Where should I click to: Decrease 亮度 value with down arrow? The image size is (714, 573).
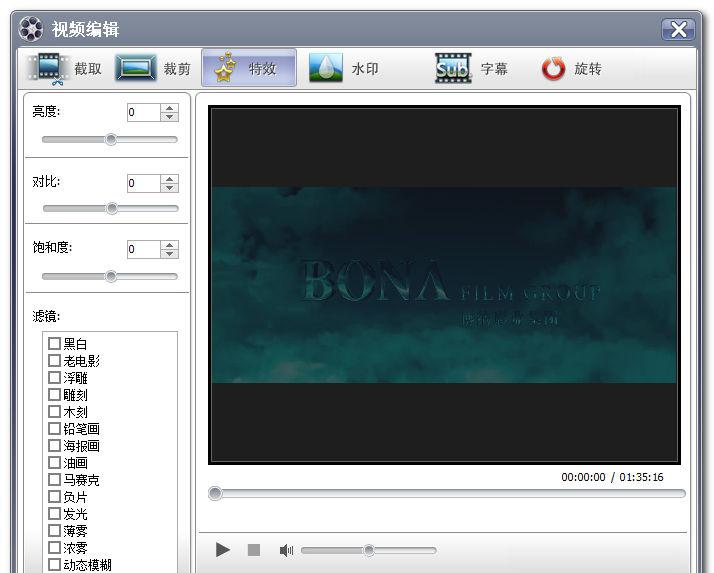click(x=169, y=117)
